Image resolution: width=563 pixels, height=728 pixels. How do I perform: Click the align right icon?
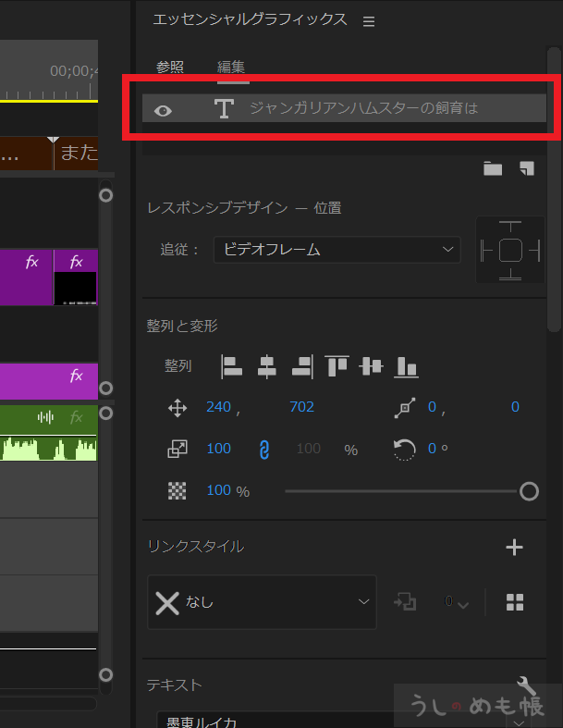301,366
